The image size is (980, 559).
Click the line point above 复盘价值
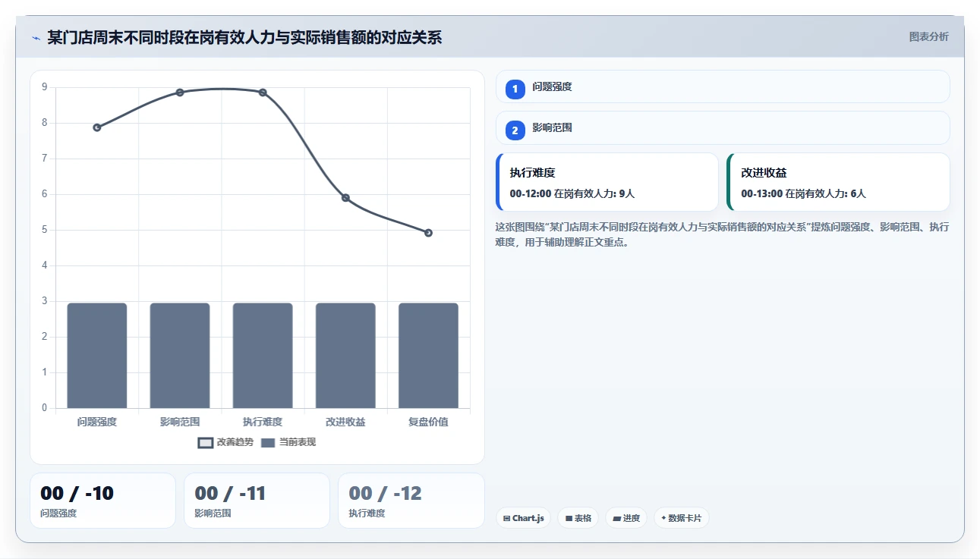coord(428,233)
